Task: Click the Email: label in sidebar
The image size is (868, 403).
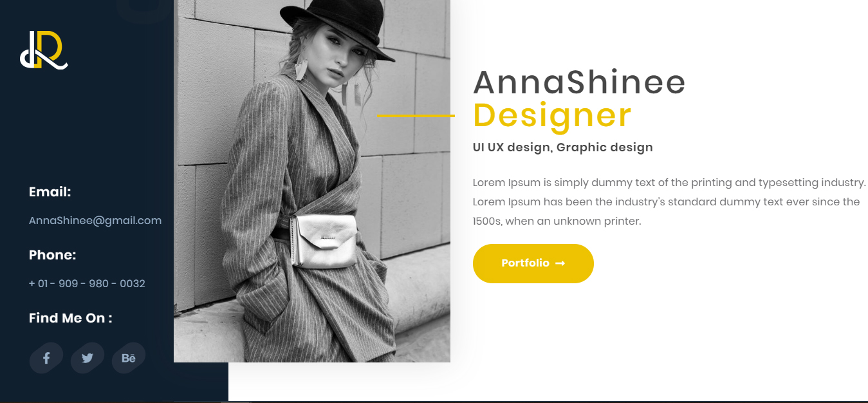Action: (x=50, y=192)
